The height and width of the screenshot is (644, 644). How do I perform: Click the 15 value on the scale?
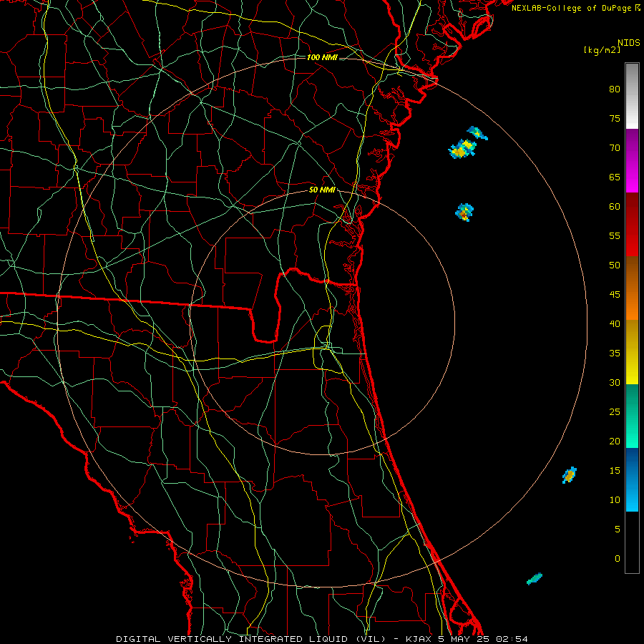[x=615, y=471]
